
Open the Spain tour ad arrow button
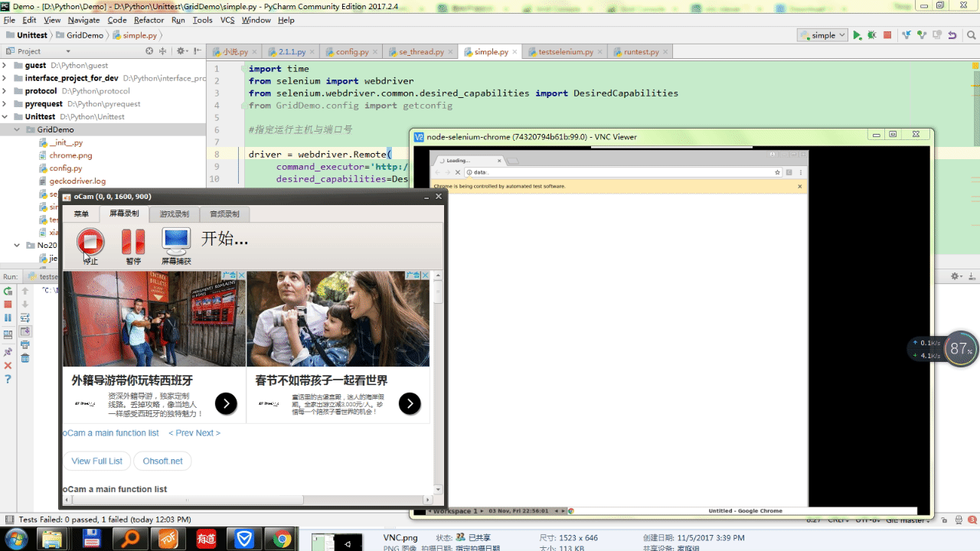(x=226, y=403)
